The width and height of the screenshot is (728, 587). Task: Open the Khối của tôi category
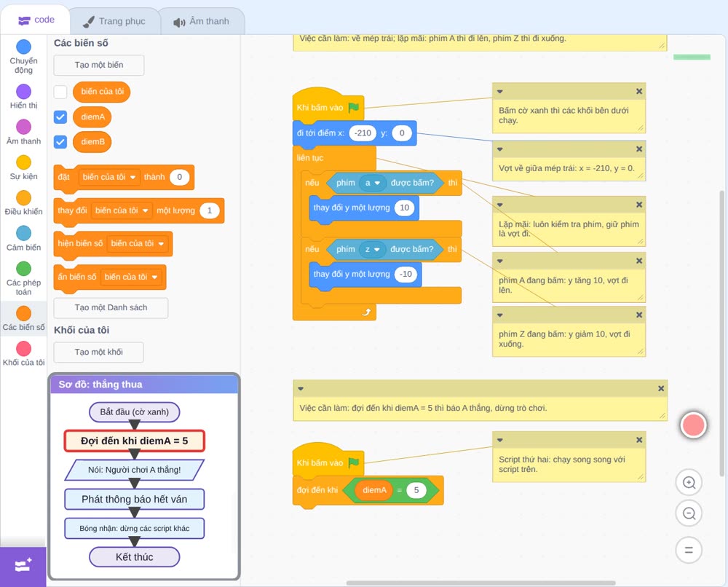(x=24, y=353)
